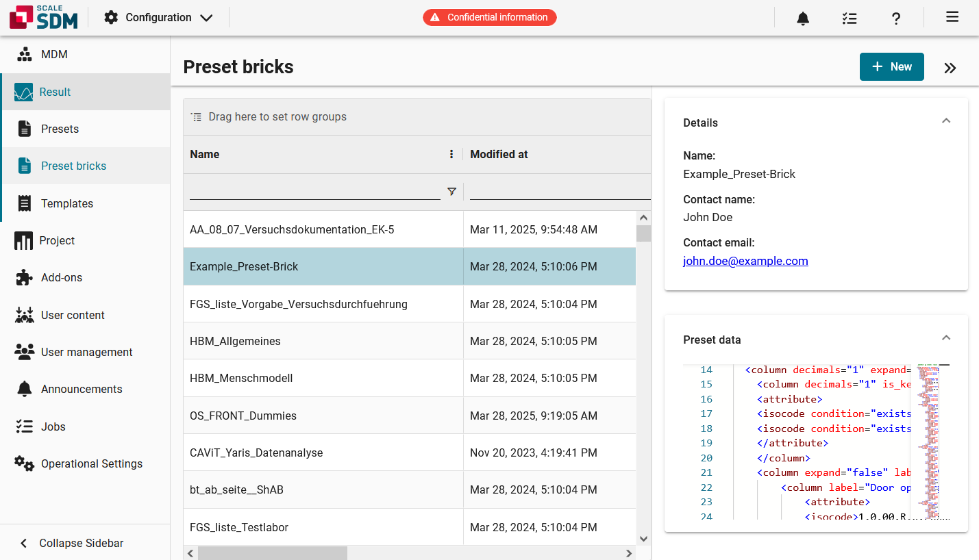Open Add-ons in the sidebar
Screen dimensions: 979x560
(x=85, y=277)
